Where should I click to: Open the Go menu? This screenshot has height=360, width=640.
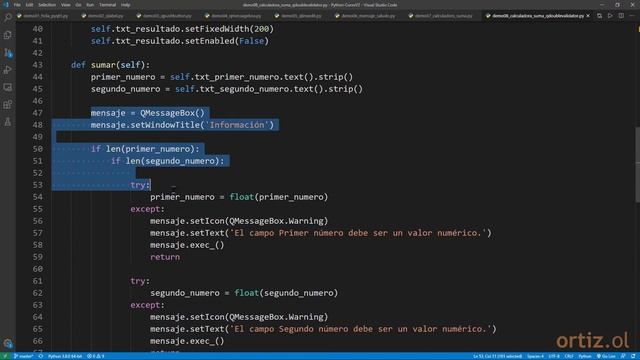click(78, 5)
